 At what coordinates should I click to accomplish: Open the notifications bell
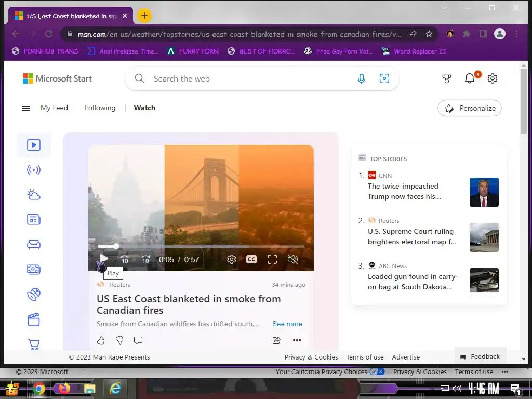470,79
